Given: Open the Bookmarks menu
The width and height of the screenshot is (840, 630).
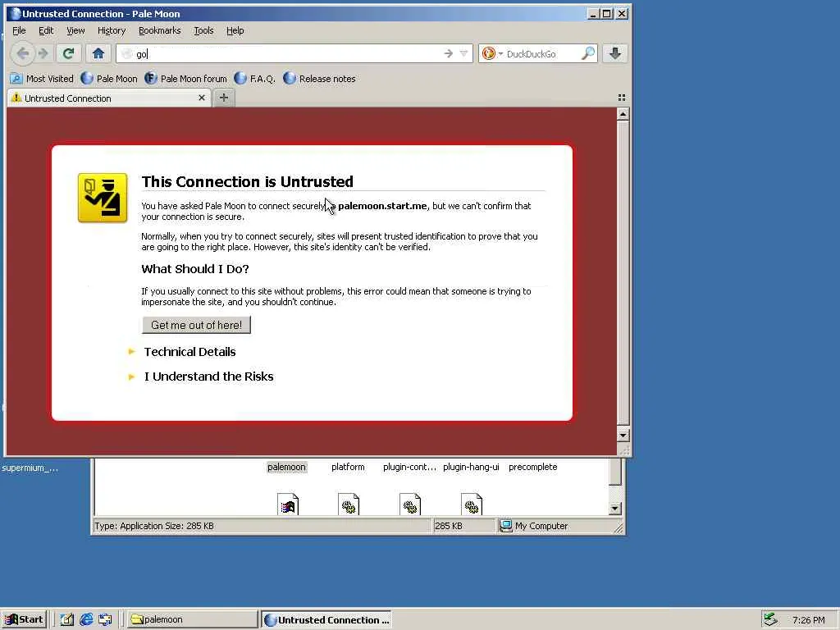Looking at the screenshot, I should point(160,30).
